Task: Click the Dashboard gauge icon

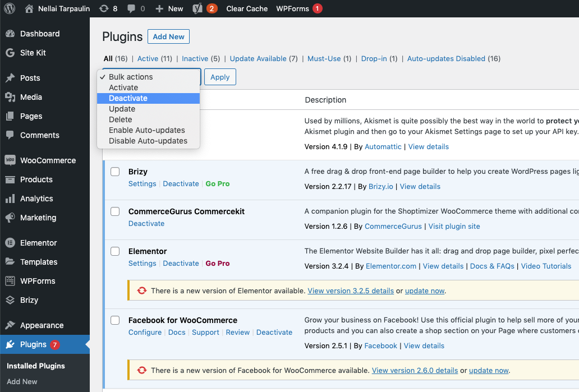Action: click(x=10, y=34)
